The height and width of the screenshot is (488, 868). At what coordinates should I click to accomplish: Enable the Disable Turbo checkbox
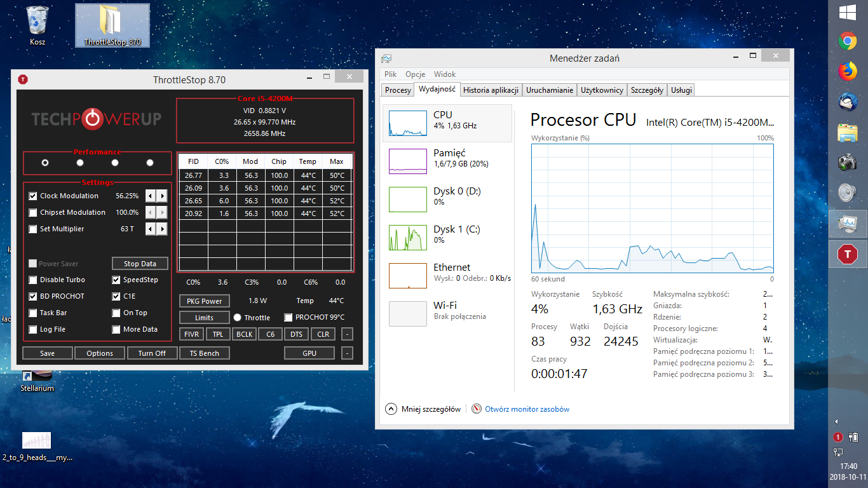33,280
